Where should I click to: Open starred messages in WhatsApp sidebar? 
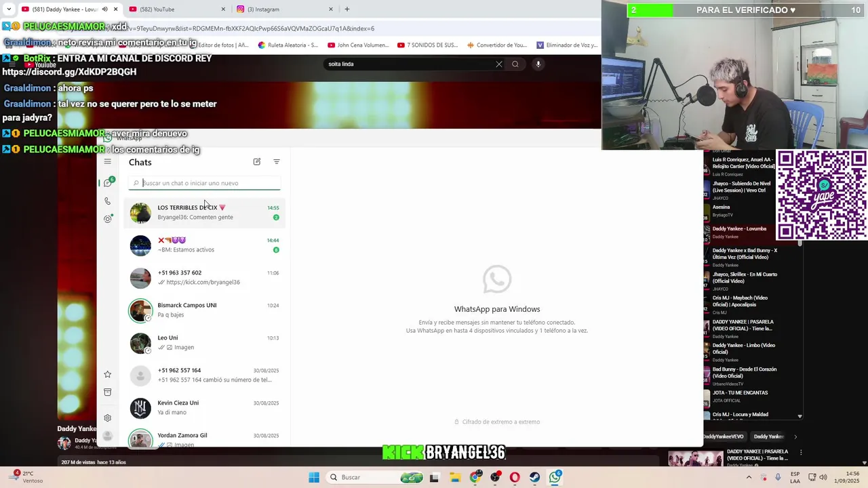tap(107, 374)
